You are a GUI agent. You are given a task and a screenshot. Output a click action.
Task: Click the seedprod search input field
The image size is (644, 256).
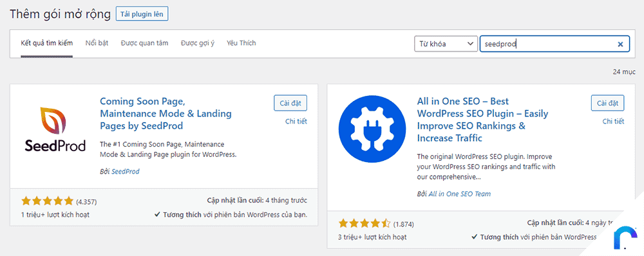point(554,44)
